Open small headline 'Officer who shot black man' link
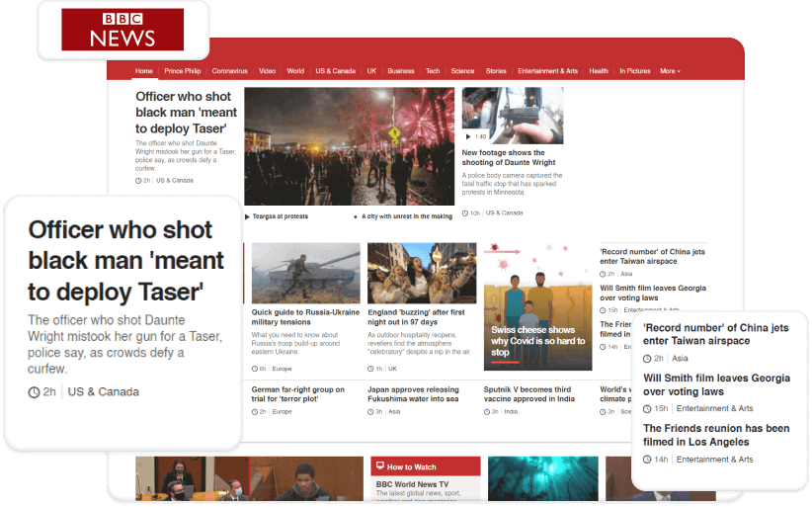The height and width of the screenshot is (507, 812). point(186,113)
